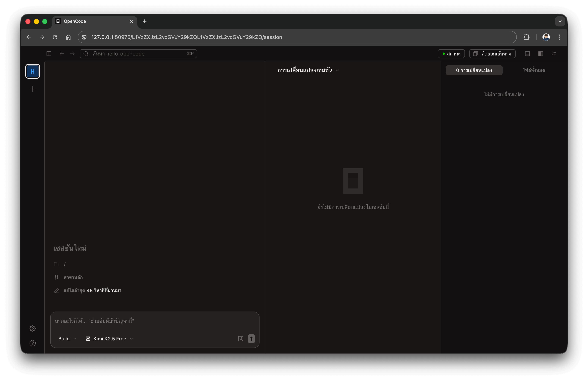The height and width of the screenshot is (381, 588).
Task: Open the Build mode dropdown
Action: [x=67, y=339]
